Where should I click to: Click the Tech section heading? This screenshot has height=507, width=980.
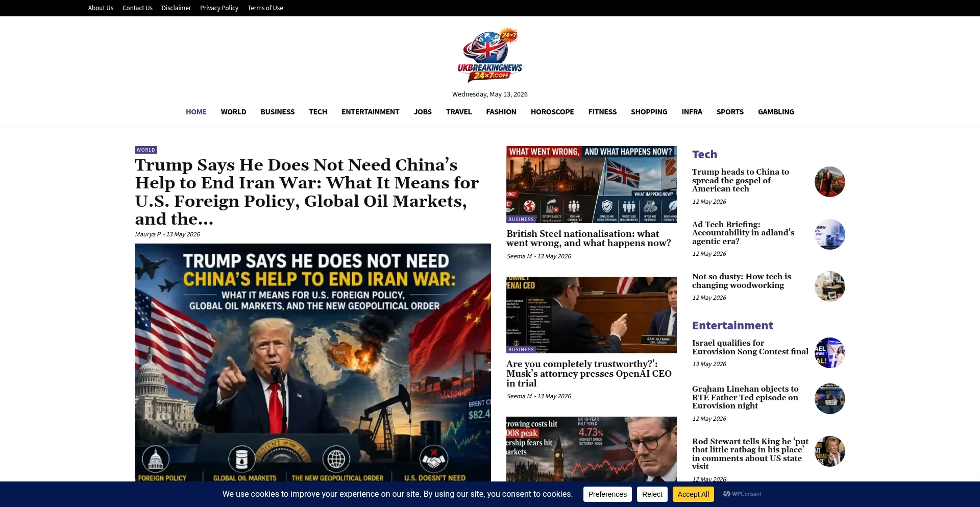pyautogui.click(x=704, y=154)
